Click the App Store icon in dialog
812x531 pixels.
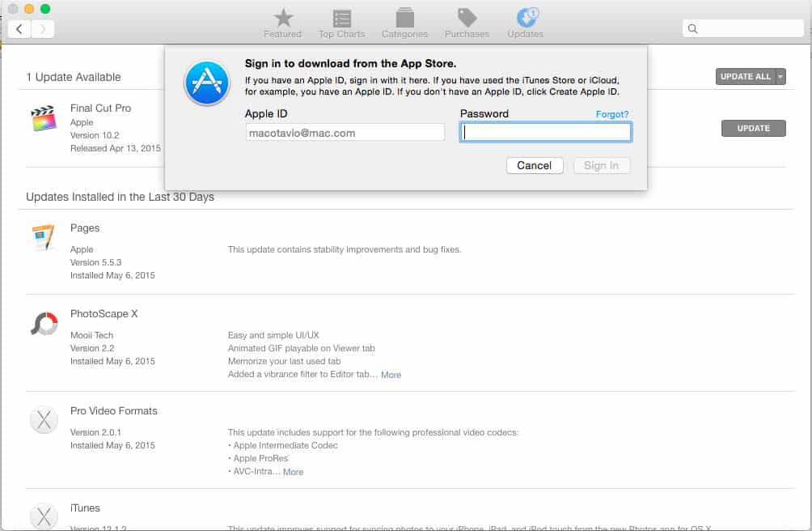206,83
